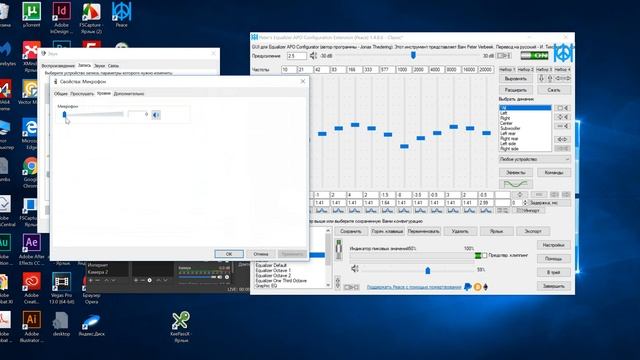
Task: Click the 1000 frequency input field
Action: point(403,70)
